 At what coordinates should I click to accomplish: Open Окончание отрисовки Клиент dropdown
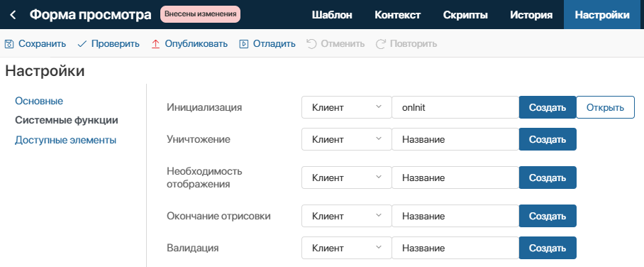[347, 216]
